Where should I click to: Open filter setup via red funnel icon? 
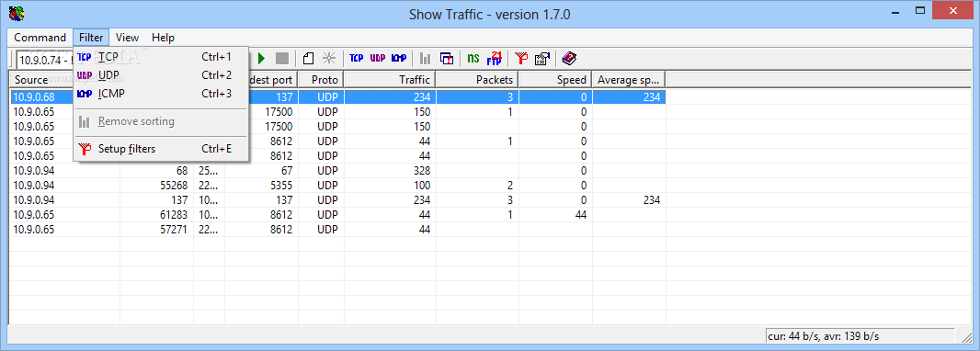click(x=521, y=58)
